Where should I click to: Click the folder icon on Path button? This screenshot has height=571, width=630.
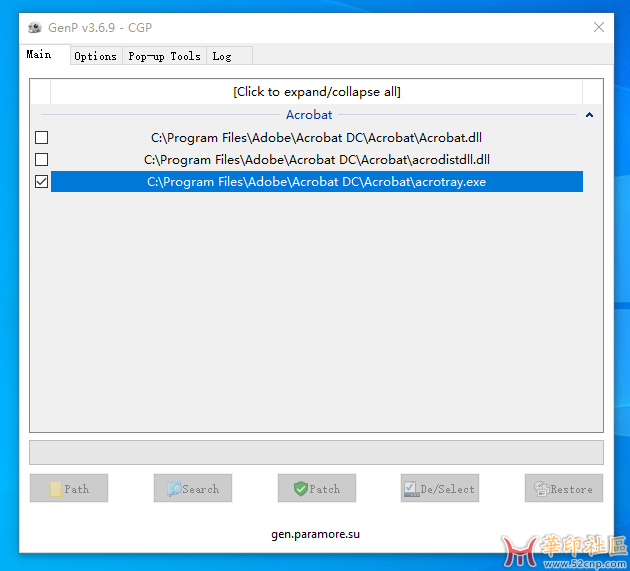pyautogui.click(x=56, y=489)
